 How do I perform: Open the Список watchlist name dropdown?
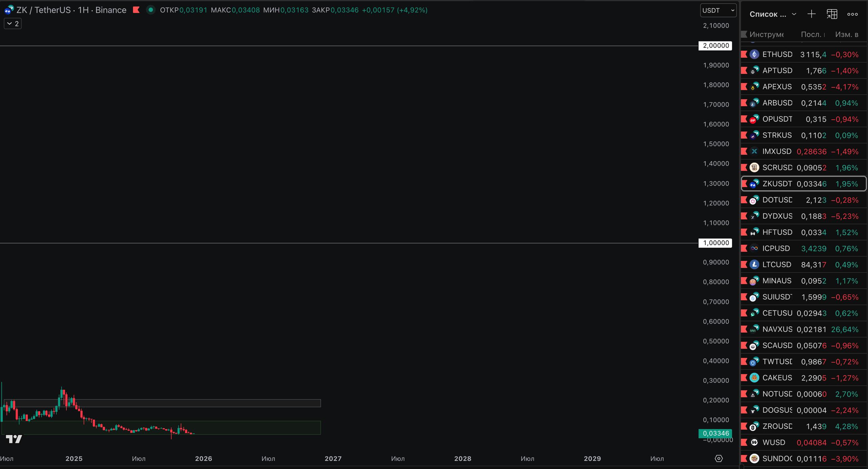[x=772, y=14]
